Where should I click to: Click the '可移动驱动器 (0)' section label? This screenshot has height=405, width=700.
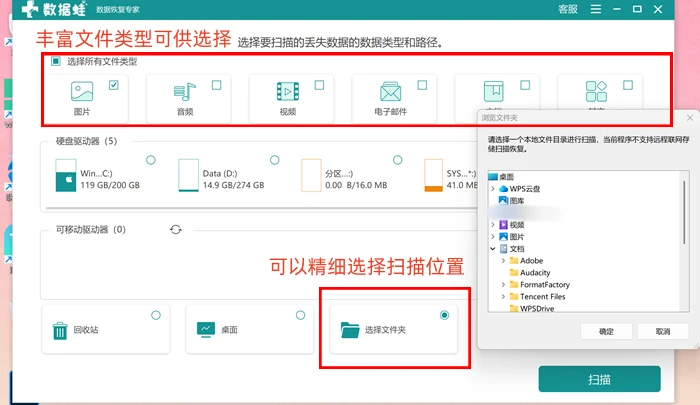coord(91,230)
